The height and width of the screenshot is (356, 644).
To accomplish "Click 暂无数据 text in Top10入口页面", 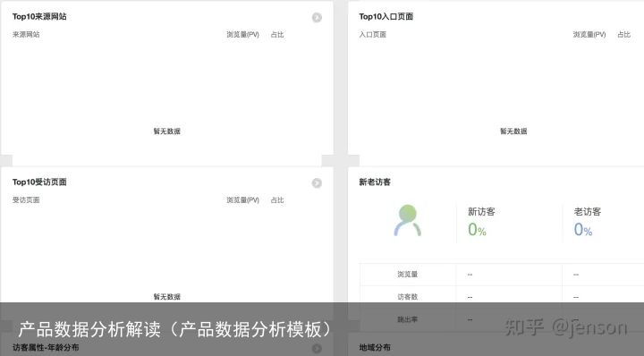I will click(513, 131).
